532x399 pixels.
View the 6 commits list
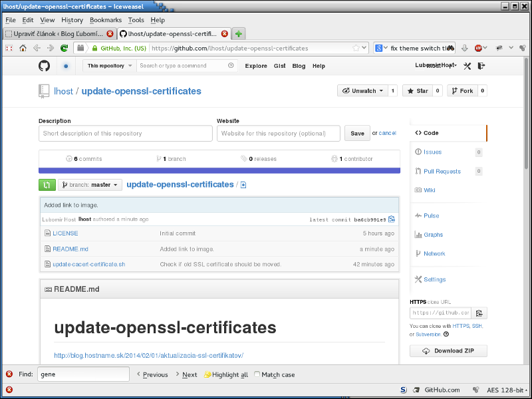pos(84,159)
